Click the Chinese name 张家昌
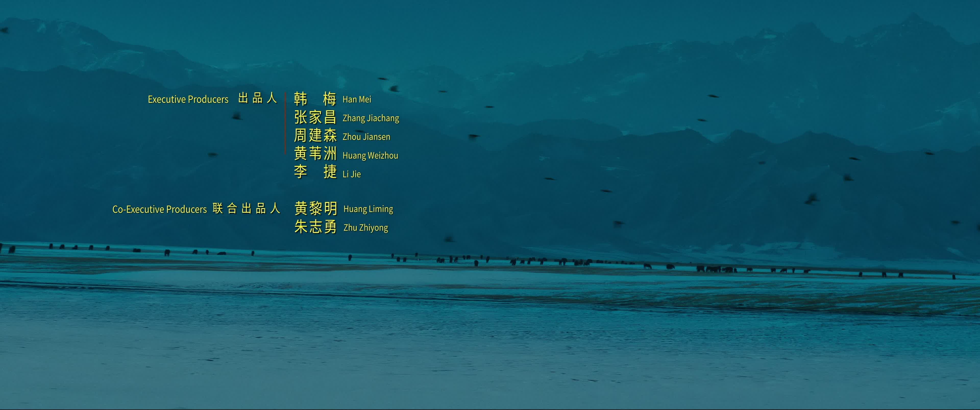Image resolution: width=980 pixels, height=410 pixels. tap(315, 117)
